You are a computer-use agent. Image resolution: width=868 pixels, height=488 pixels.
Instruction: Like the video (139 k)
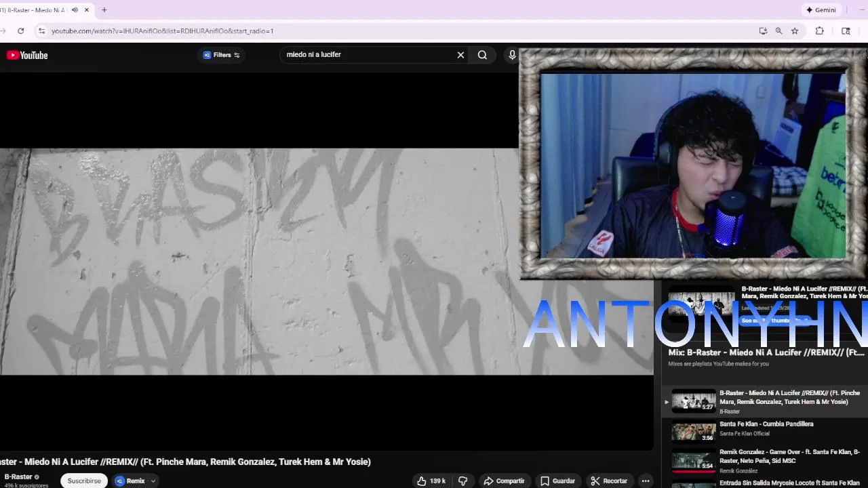click(431, 481)
